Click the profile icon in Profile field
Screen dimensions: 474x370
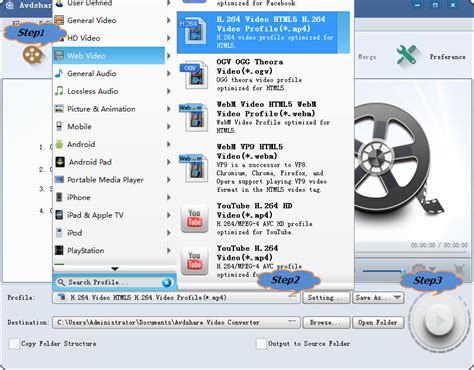click(x=62, y=297)
